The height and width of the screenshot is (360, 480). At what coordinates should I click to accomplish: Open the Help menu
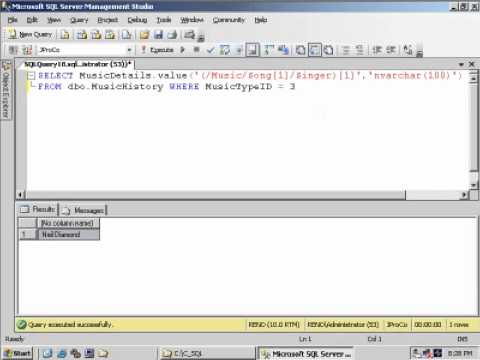(261, 20)
